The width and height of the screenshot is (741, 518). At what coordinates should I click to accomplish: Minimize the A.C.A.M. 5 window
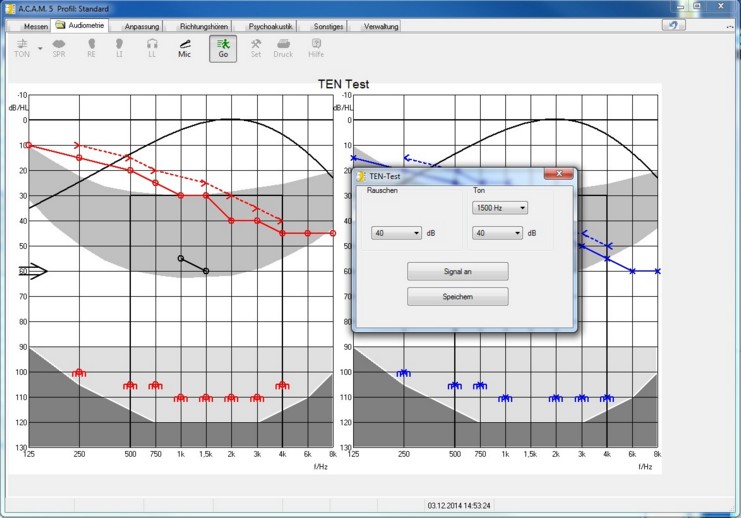click(x=680, y=6)
